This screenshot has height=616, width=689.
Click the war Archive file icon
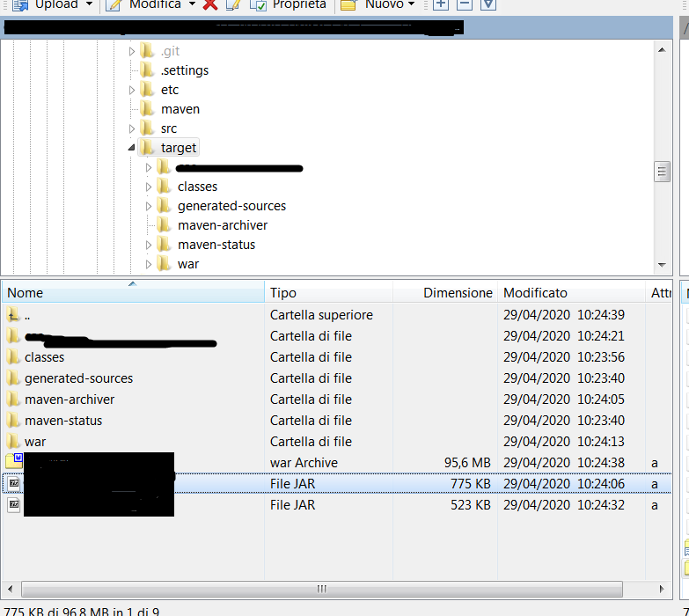pos(14,462)
